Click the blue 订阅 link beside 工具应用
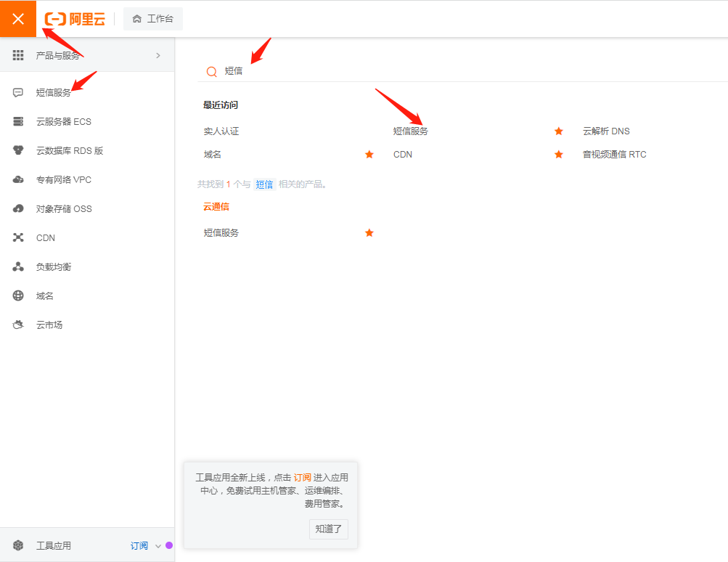Image resolution: width=728 pixels, height=562 pixels. coord(139,545)
